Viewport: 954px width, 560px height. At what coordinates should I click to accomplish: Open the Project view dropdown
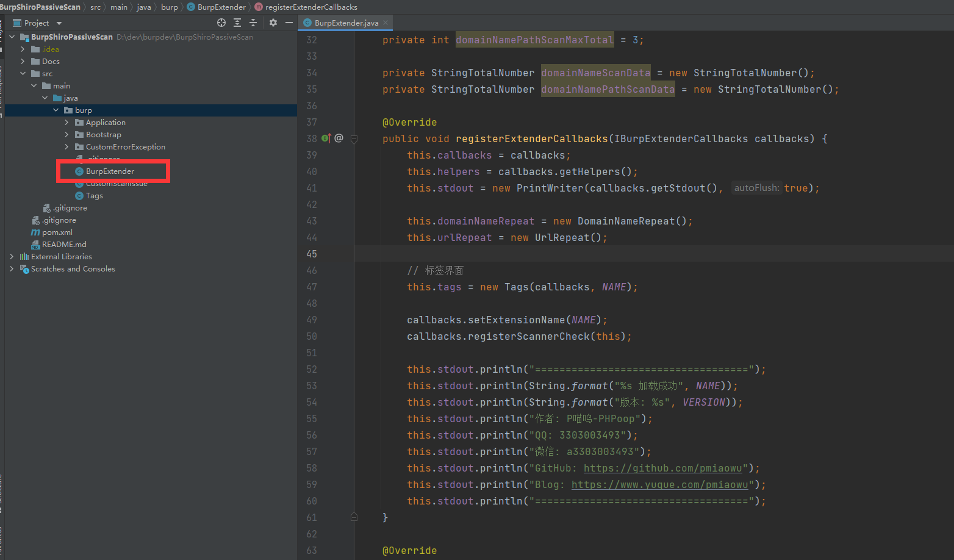(59, 23)
